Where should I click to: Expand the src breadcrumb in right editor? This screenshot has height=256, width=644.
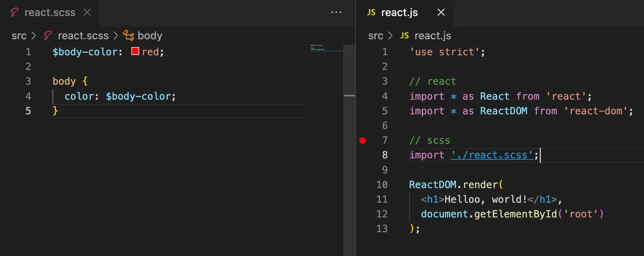click(376, 36)
